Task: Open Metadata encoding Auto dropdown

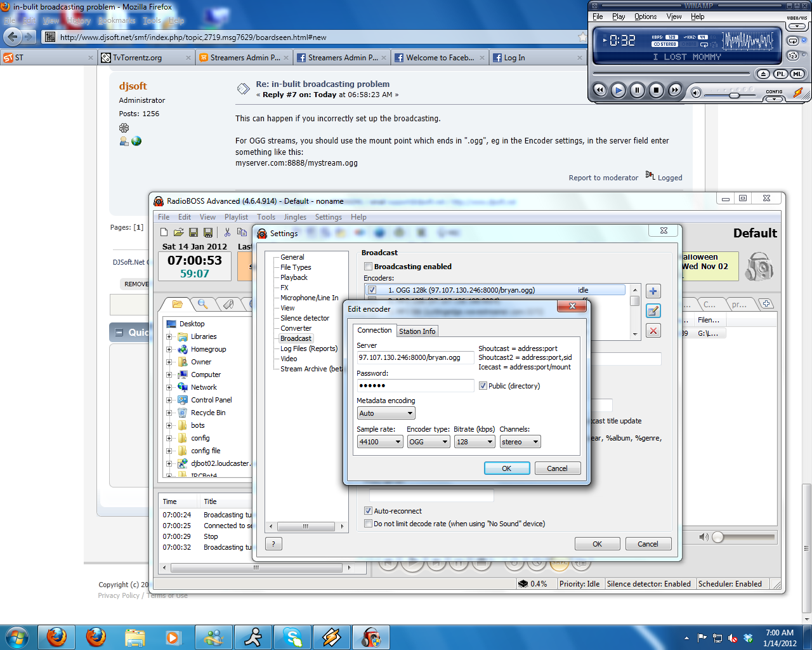Action: pyautogui.click(x=386, y=413)
